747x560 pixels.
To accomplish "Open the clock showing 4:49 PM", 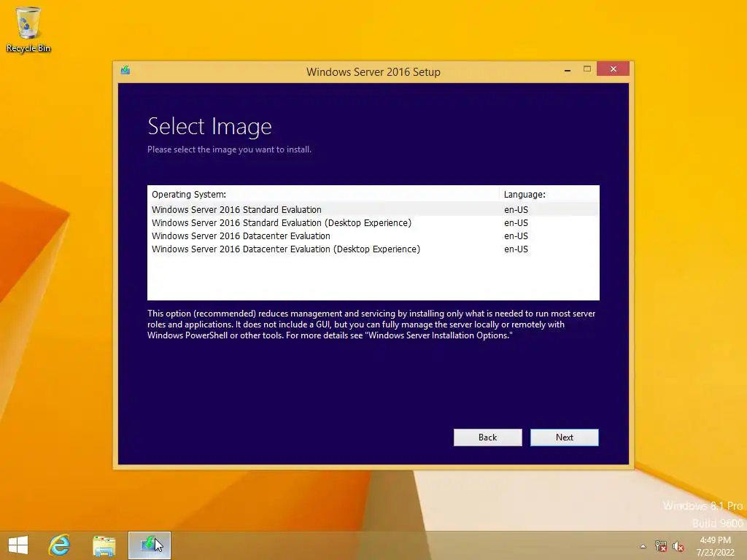I will [x=715, y=546].
